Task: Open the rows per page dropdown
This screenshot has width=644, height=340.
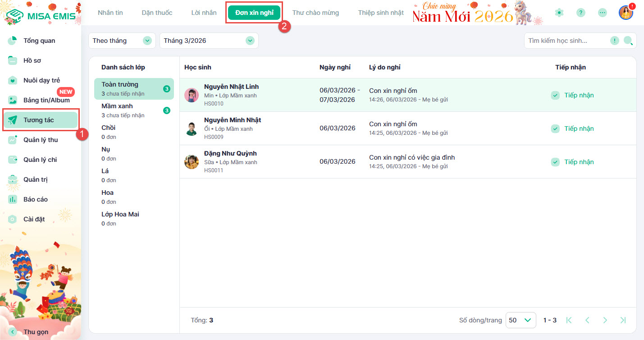Action: 521,320
